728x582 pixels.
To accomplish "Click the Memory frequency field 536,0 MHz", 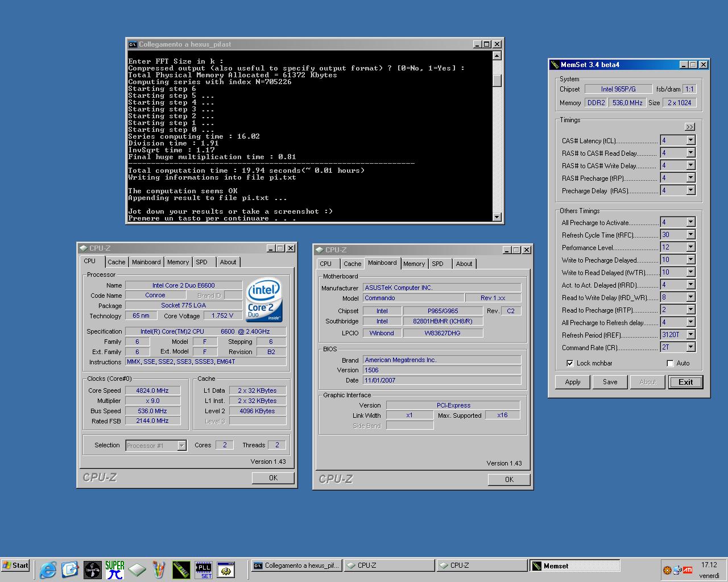I will click(627, 103).
